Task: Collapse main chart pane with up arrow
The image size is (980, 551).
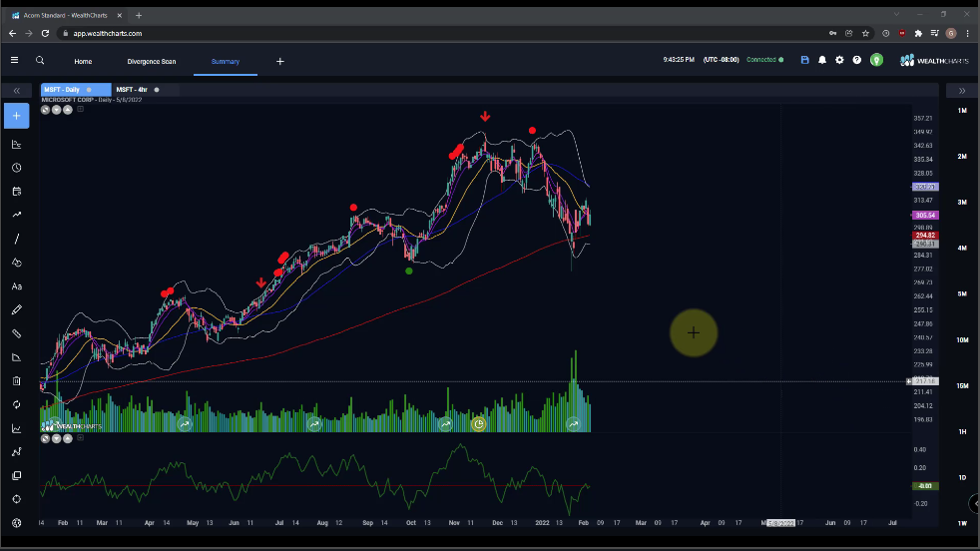Action: coord(68,110)
